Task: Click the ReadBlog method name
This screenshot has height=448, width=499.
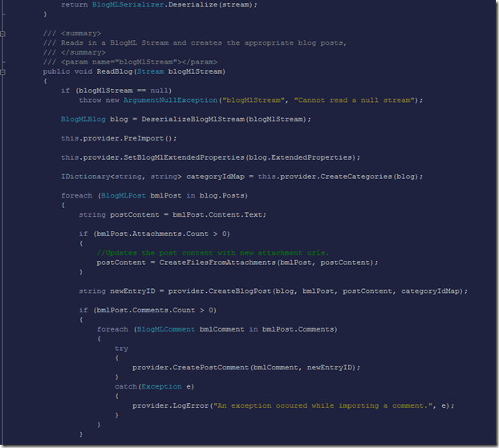Action: [115, 71]
